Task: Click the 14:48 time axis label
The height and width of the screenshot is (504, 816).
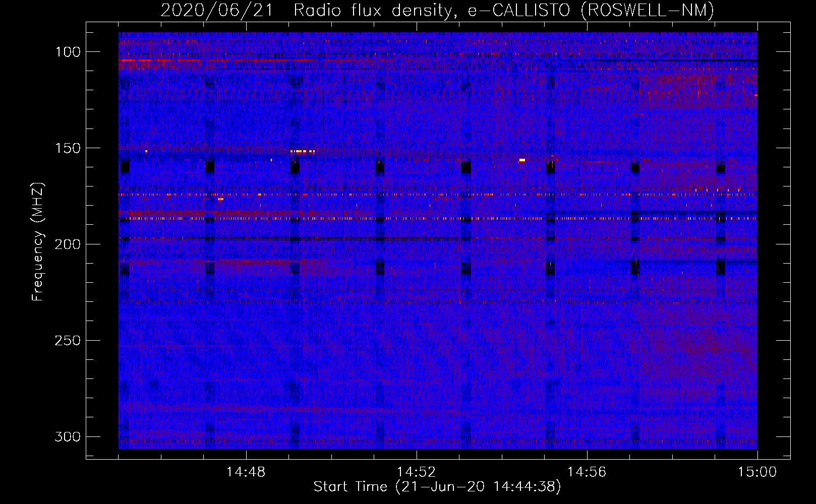Action: click(x=246, y=472)
